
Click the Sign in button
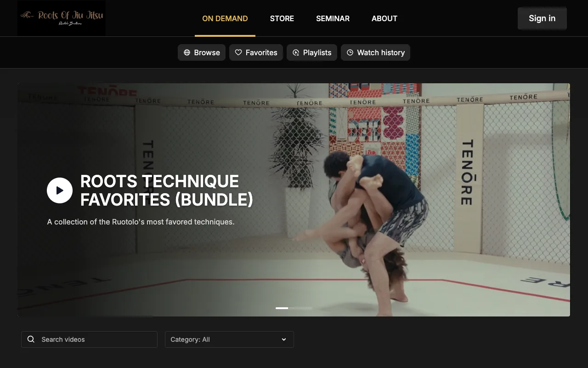542,18
